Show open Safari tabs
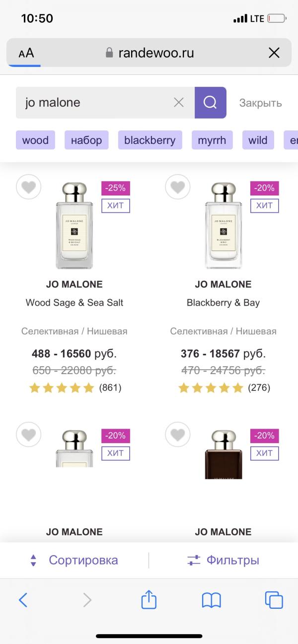 [x=274, y=600]
